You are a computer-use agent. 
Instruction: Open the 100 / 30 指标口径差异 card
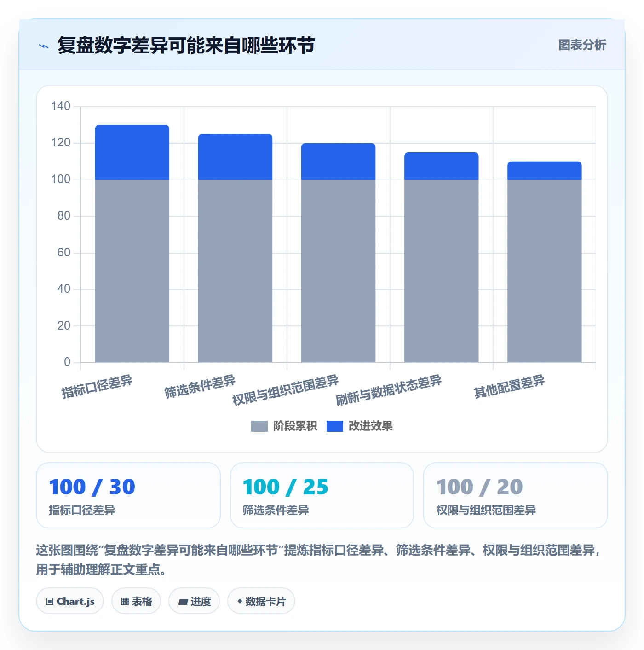128,495
